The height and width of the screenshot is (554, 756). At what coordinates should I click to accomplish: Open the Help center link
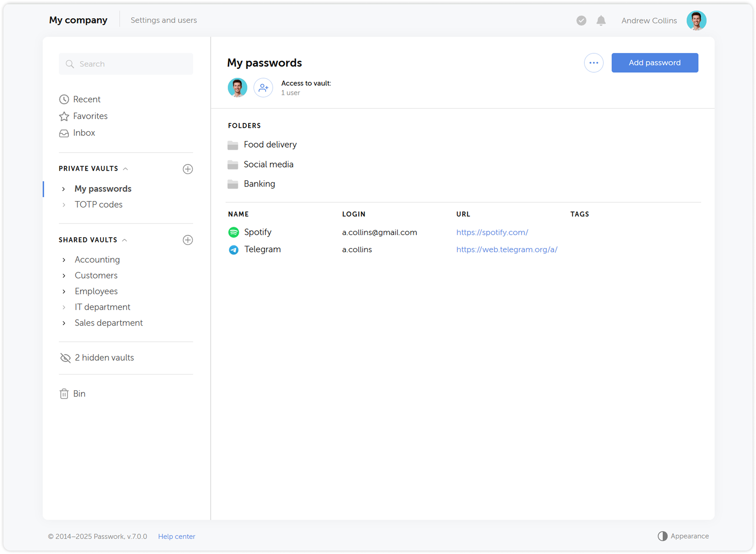point(176,536)
